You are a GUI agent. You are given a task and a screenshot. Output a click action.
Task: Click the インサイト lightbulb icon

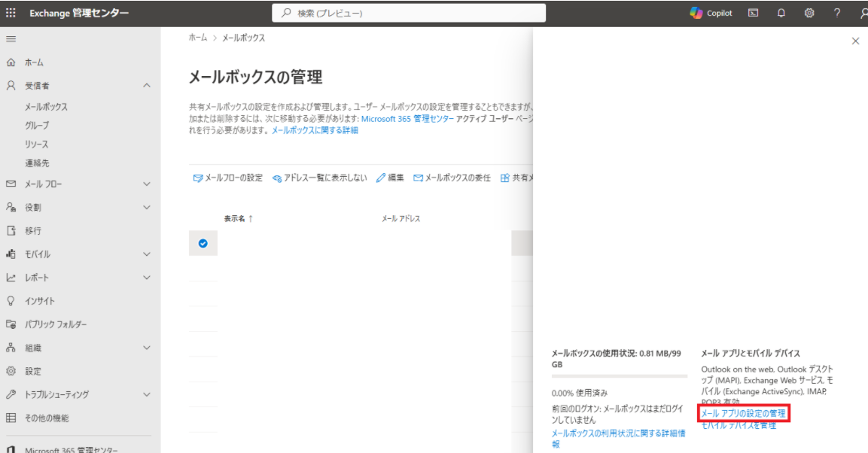coord(11,301)
